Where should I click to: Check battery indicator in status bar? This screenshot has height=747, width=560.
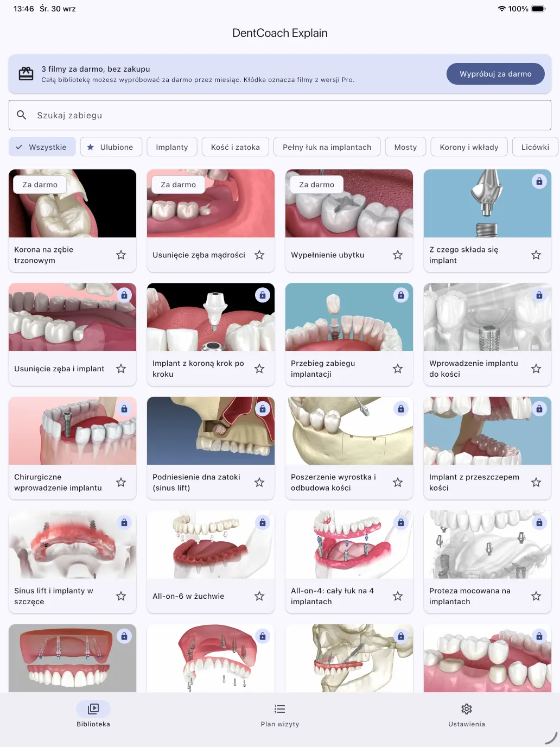pyautogui.click(x=538, y=9)
